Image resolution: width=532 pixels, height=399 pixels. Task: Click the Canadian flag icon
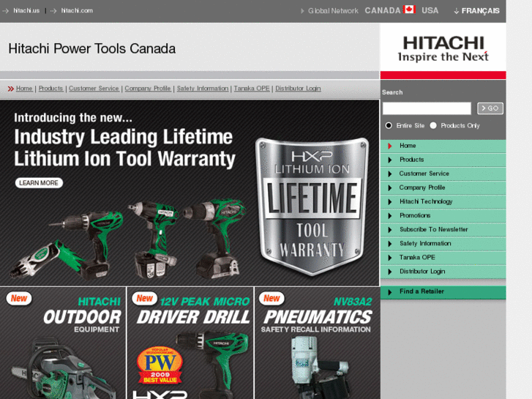(409, 10)
